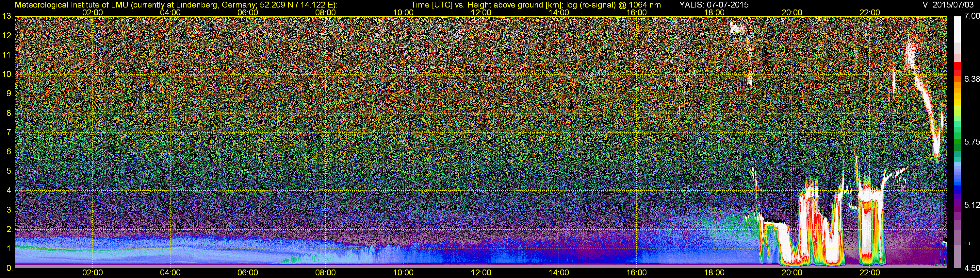This screenshot has width=980, height=278.
Task: Click the 16:00 label on the bottom time axis
Action: [x=636, y=273]
